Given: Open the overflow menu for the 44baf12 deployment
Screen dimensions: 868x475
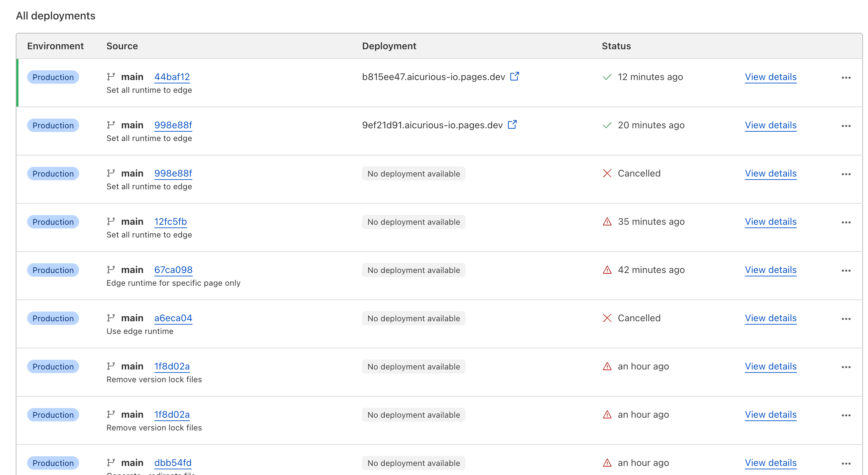Looking at the screenshot, I should pos(846,77).
